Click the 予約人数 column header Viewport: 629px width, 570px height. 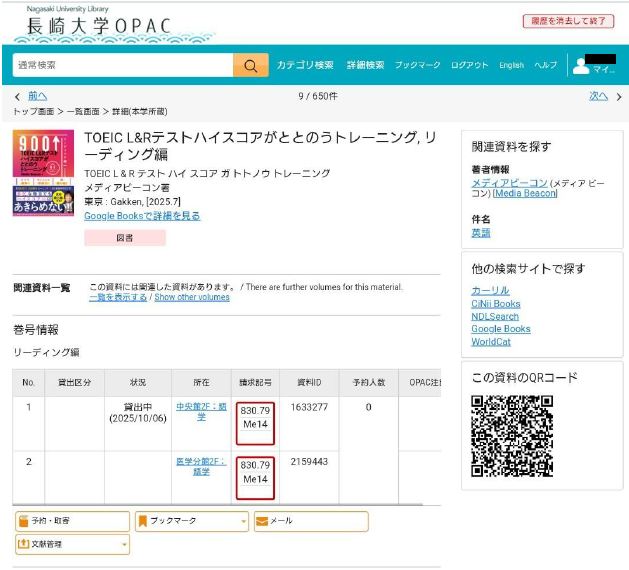(x=369, y=383)
